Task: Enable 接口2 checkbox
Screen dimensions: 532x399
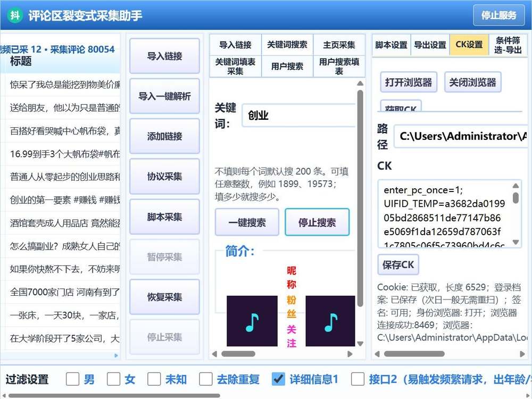Action: click(358, 379)
